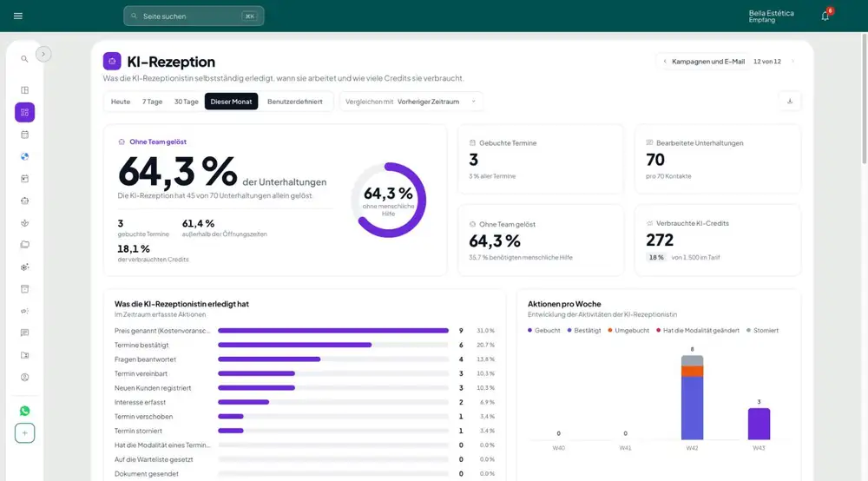868x481 pixels.
Task: Click the purple KI-Rezeption header icon
Action: (112, 62)
